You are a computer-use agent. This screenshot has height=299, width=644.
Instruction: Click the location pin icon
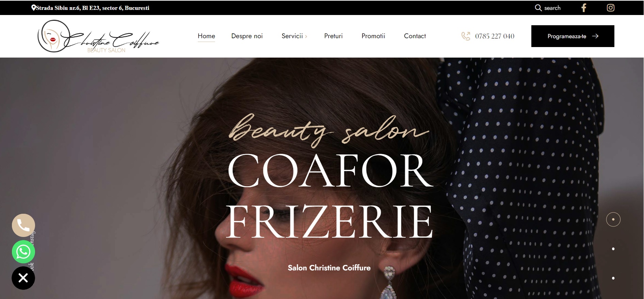(33, 8)
